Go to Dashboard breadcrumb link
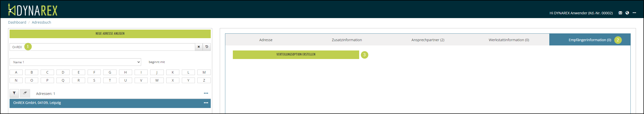Viewport: 644px width, 114px height. 17,22
